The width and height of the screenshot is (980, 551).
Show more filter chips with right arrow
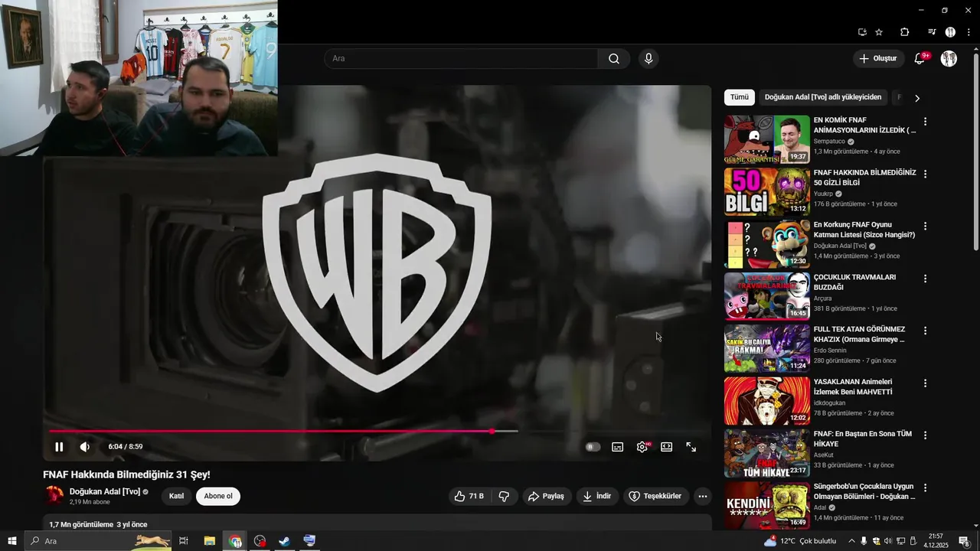pyautogui.click(x=916, y=98)
